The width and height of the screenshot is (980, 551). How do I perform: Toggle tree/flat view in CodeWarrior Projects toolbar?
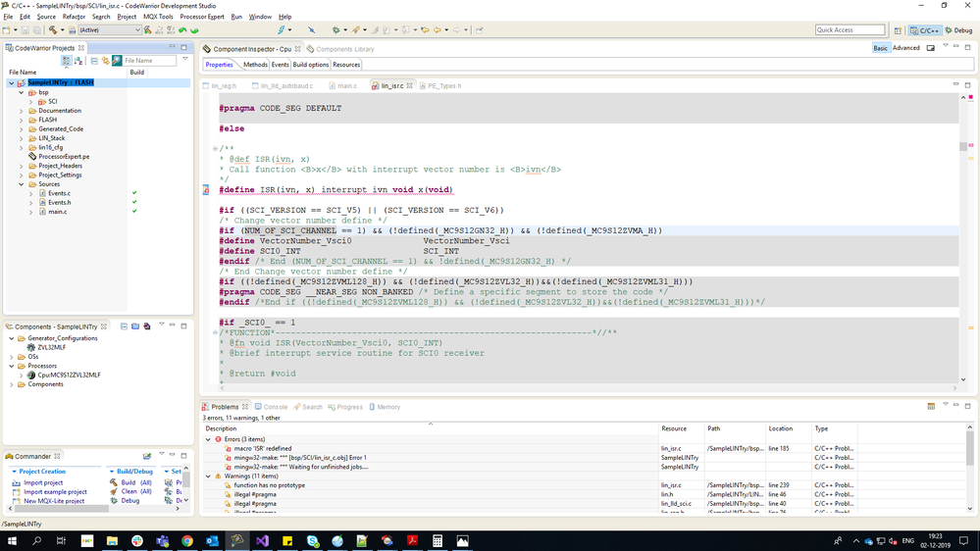tap(67, 61)
